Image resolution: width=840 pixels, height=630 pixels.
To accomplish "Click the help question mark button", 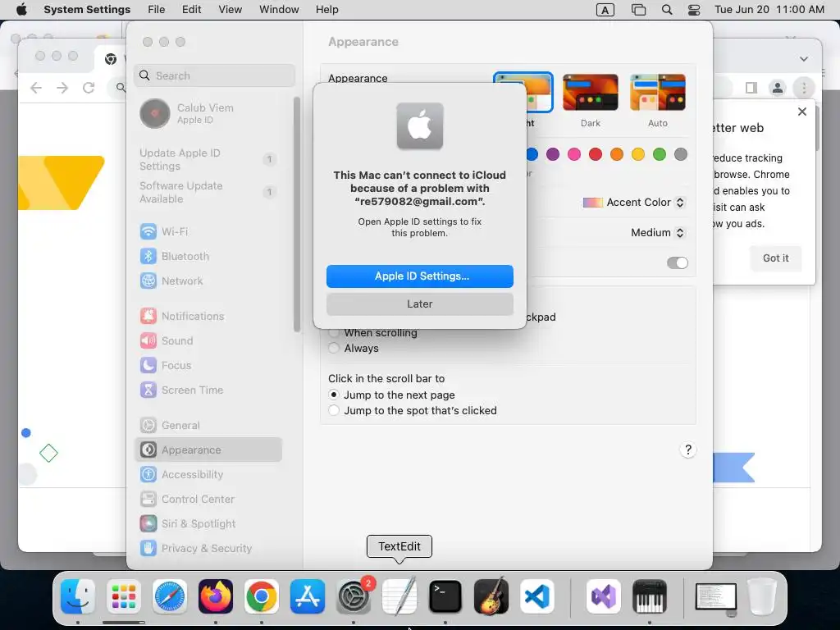I will tap(688, 450).
